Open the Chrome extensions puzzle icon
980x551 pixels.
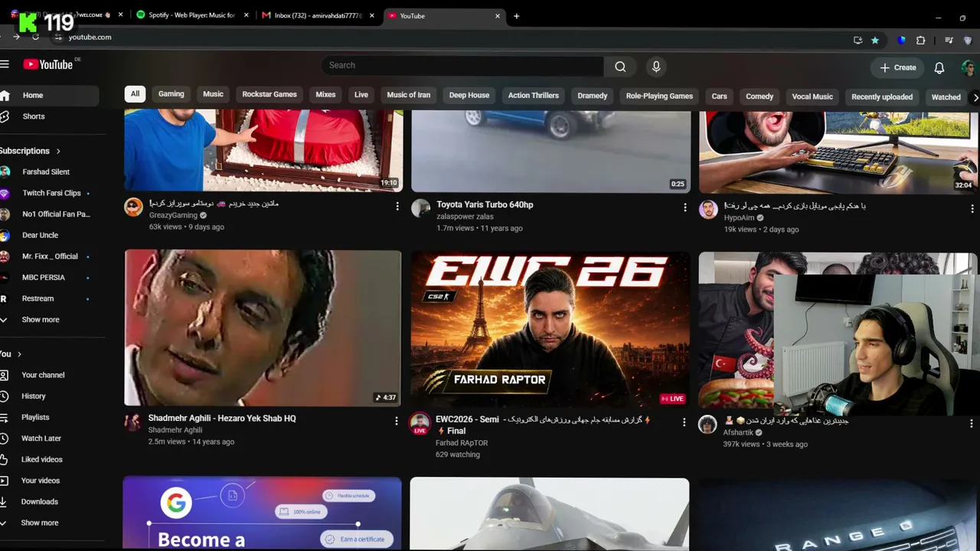[920, 40]
